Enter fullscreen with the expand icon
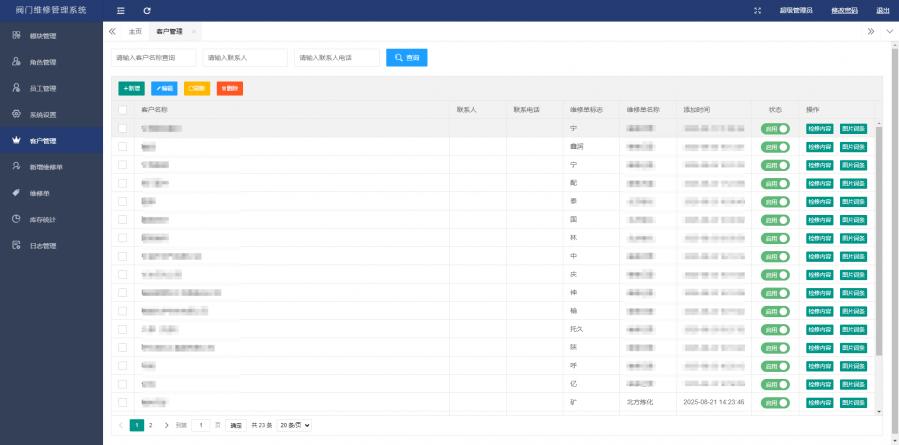Screen dimensions: 899x445 pyautogui.click(x=757, y=10)
